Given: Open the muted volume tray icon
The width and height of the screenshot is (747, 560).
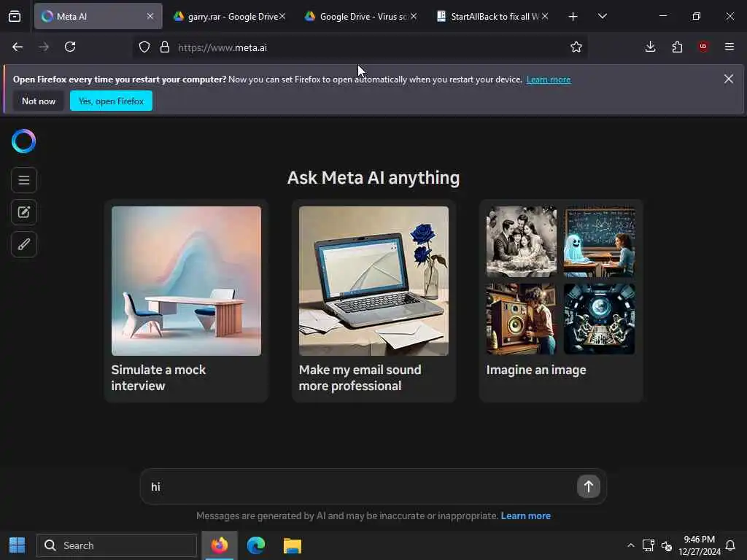Looking at the screenshot, I should click(x=667, y=545).
